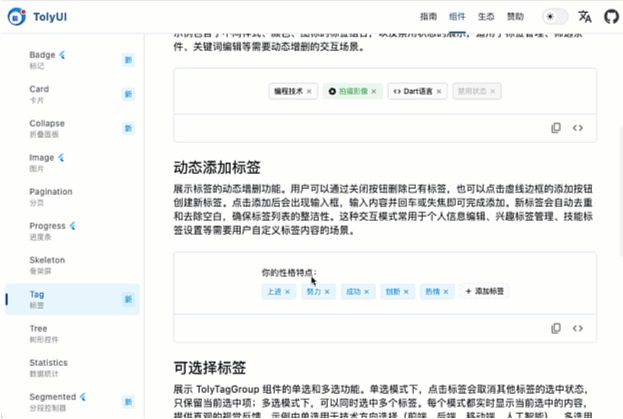Delete the 创新 tag via its x
Screen dimensions: 623x419
[406, 292]
